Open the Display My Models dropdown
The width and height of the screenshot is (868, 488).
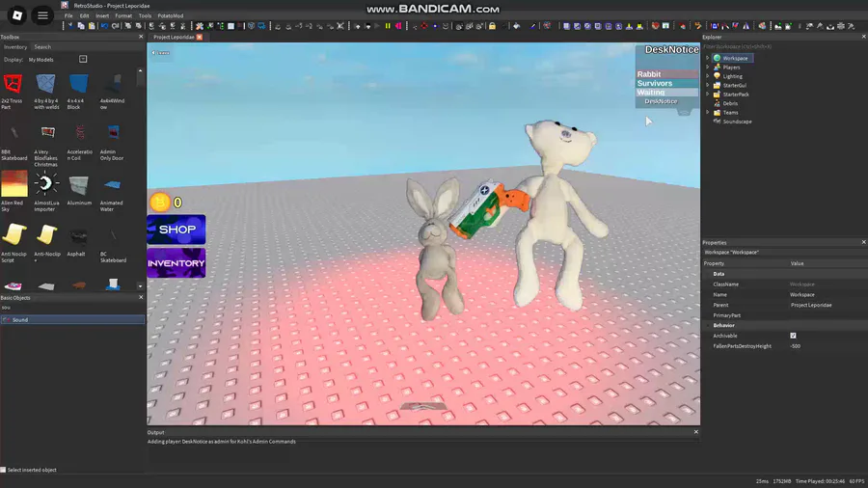(41, 60)
